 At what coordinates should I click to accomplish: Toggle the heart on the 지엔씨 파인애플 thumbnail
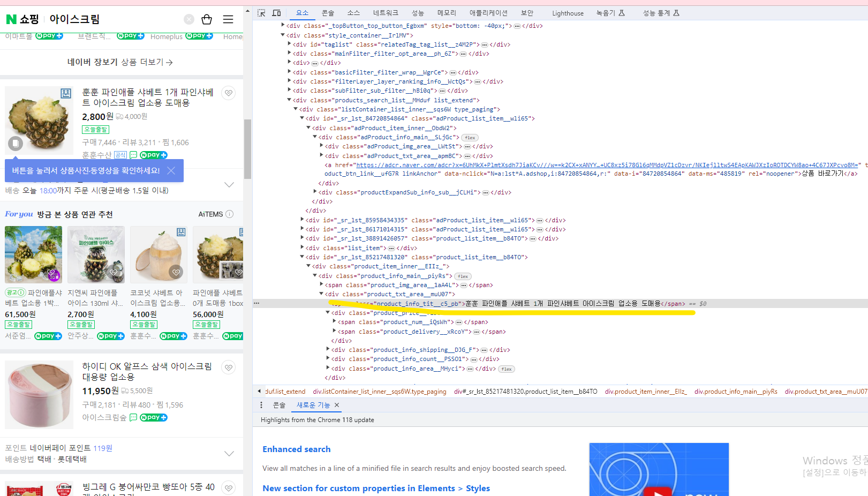(114, 272)
